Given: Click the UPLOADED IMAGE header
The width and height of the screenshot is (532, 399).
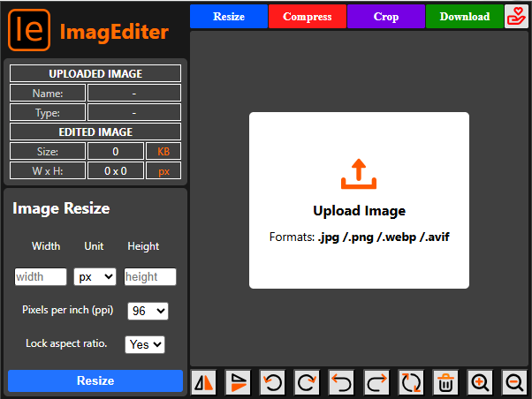Looking at the screenshot, I should [95, 73].
